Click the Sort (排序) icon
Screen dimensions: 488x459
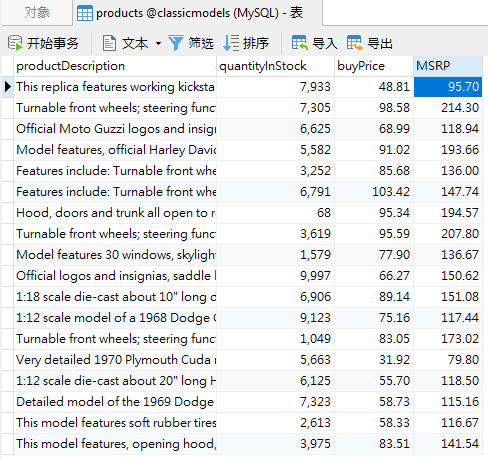tap(231, 43)
